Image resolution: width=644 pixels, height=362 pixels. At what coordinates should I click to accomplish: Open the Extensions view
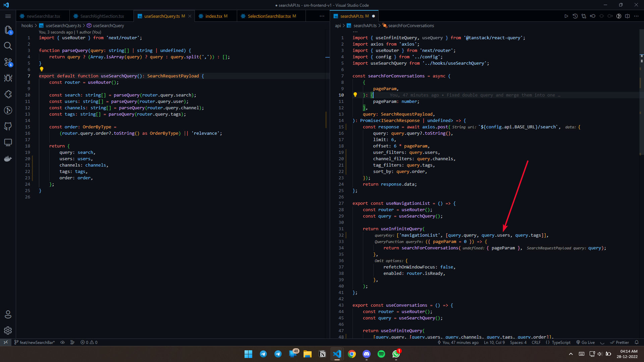pos(8,94)
